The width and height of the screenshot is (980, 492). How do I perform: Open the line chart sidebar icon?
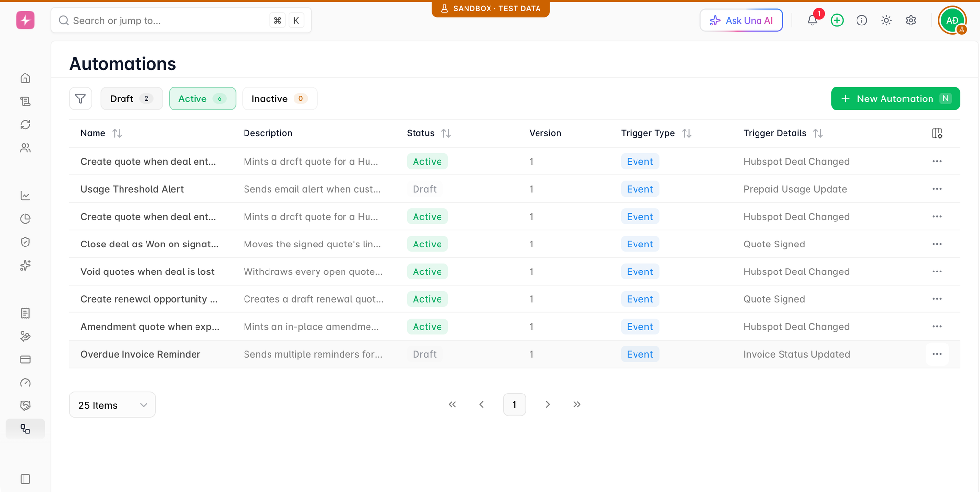click(25, 196)
